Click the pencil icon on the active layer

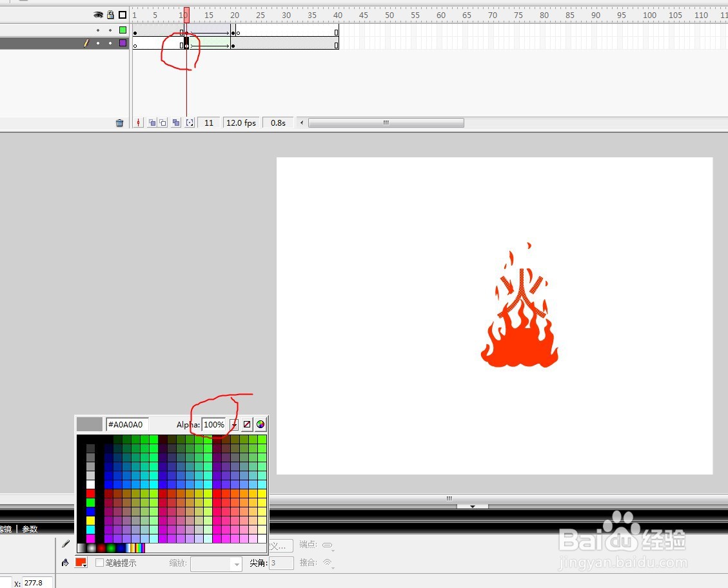point(86,43)
